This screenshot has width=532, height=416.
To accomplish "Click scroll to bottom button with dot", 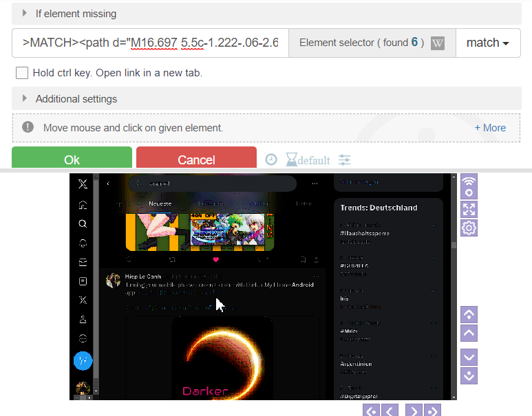I will click(469, 375).
